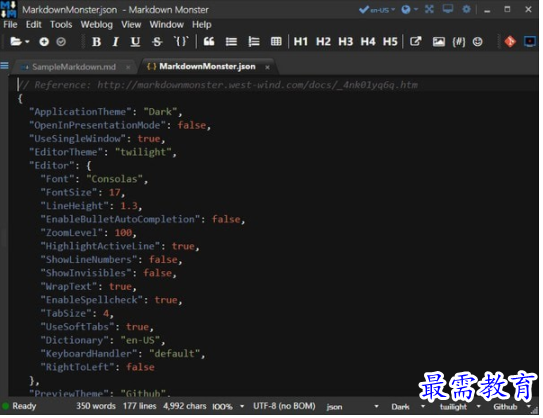Click the Markdown Monster app logo icon
This screenshot has width=543, height=418.
pyautogui.click(x=8, y=9)
